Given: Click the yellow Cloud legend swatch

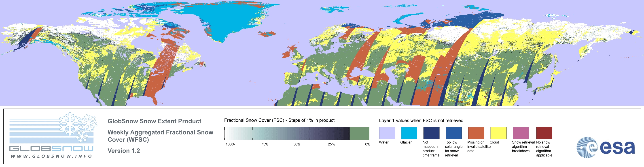Looking at the screenshot, I should tap(498, 133).
